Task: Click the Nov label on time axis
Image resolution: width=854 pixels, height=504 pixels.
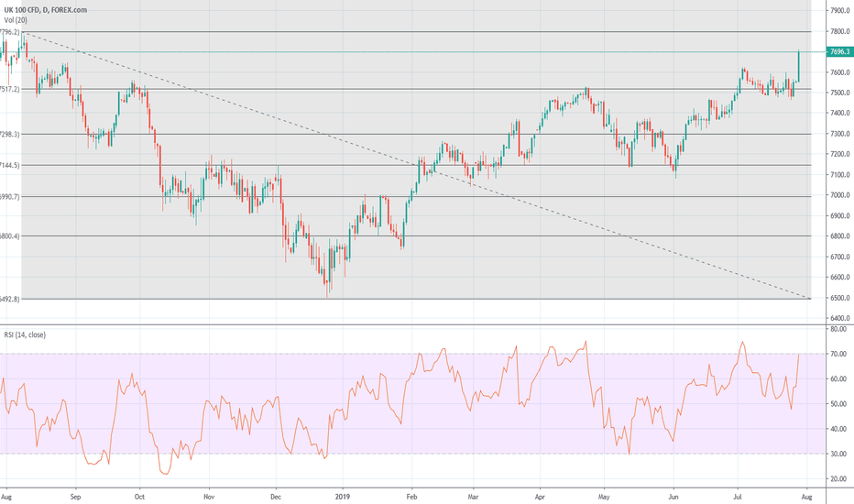Action: 209,497
